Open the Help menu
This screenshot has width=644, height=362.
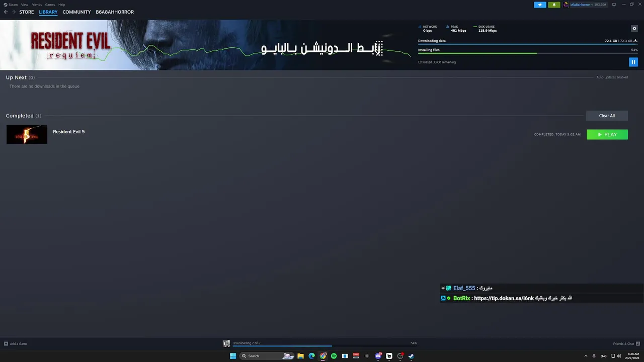pos(61,5)
